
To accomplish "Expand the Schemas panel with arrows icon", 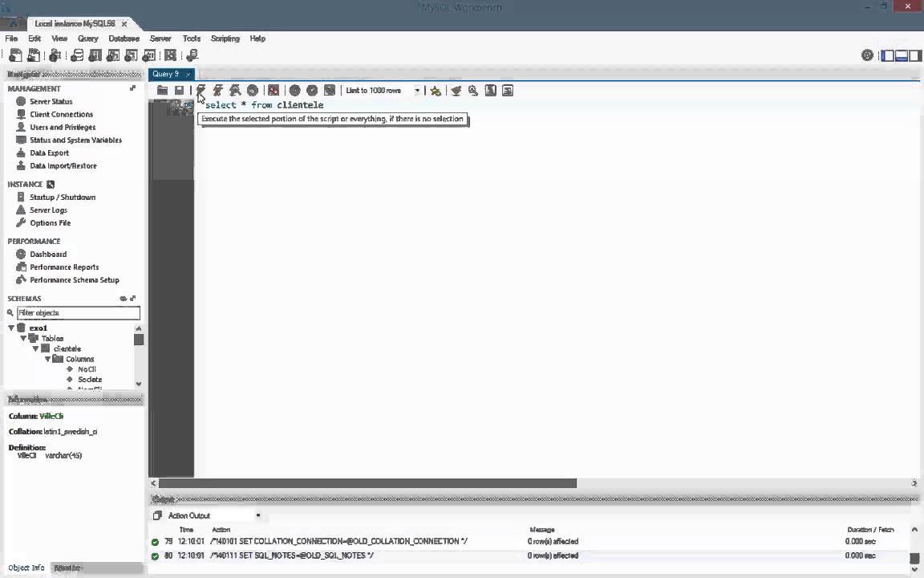I will point(133,299).
